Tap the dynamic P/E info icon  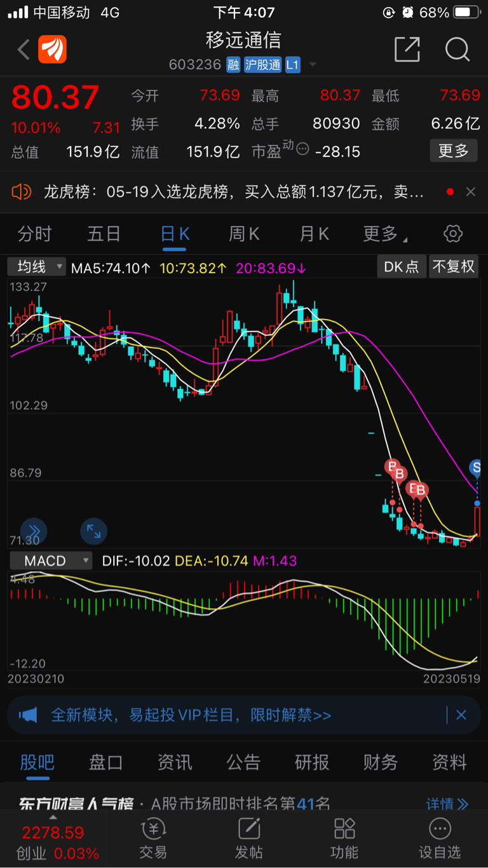[302, 149]
